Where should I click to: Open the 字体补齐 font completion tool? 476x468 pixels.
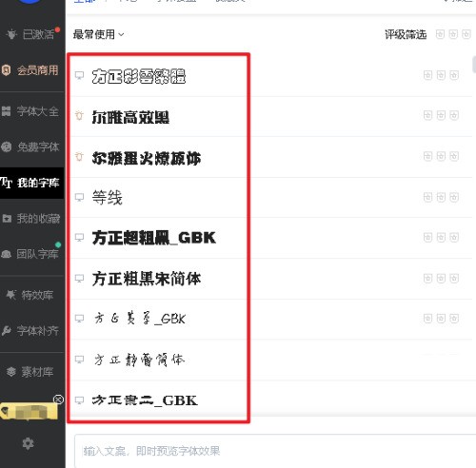point(31,331)
